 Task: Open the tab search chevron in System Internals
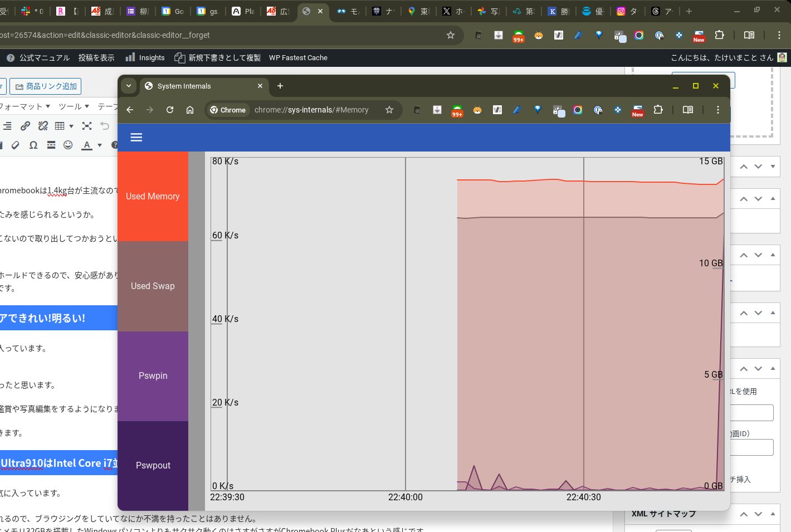129,86
